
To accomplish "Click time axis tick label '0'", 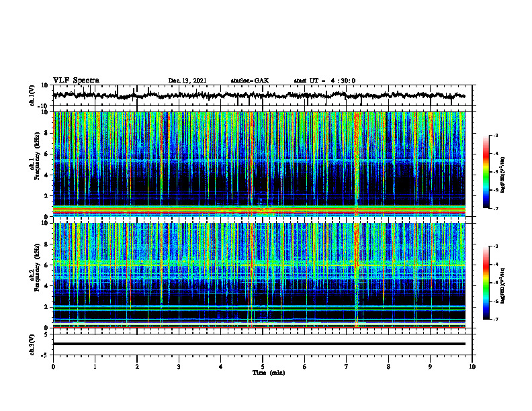I will (53, 367).
